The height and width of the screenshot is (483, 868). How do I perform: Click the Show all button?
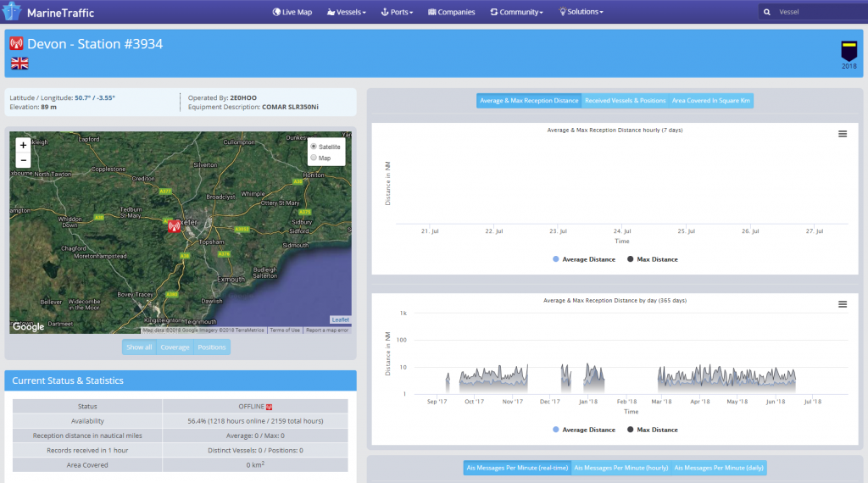click(x=139, y=347)
